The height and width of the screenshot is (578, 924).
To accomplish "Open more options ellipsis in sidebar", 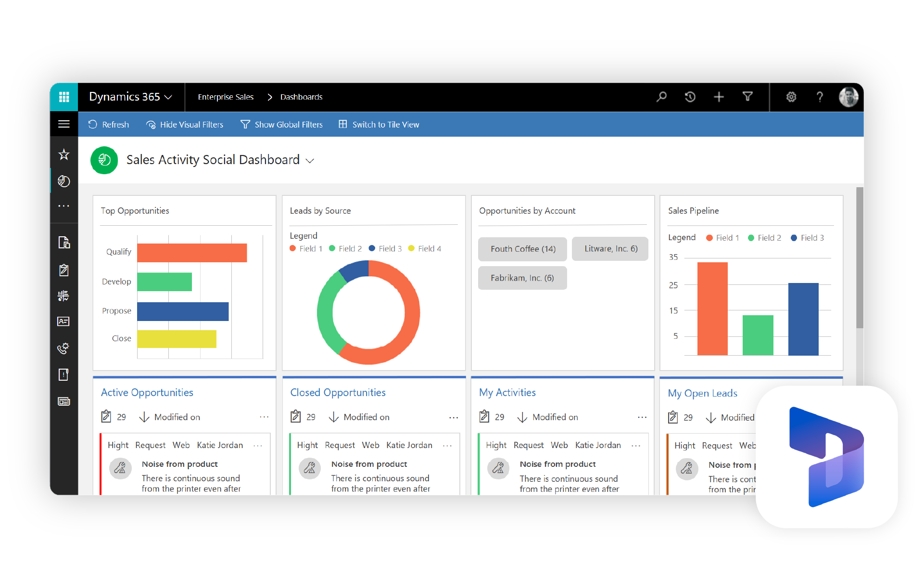I will 63,206.
